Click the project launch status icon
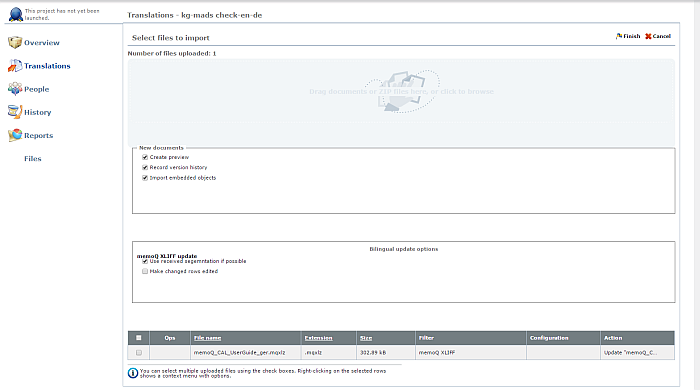 click(16, 14)
